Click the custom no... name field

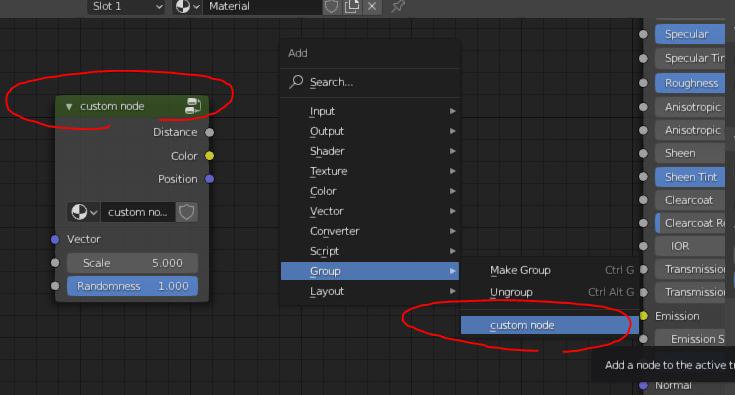pos(138,212)
